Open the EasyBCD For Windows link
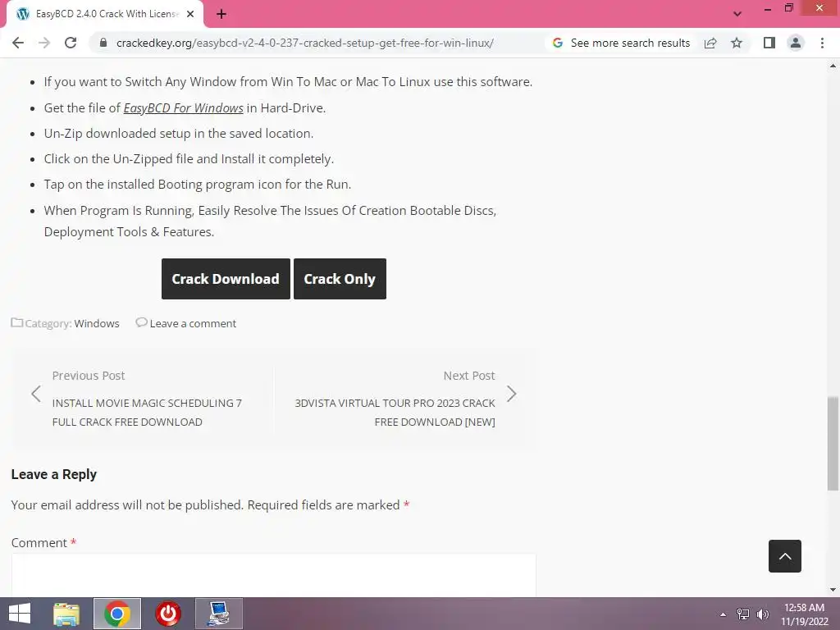 click(x=183, y=108)
